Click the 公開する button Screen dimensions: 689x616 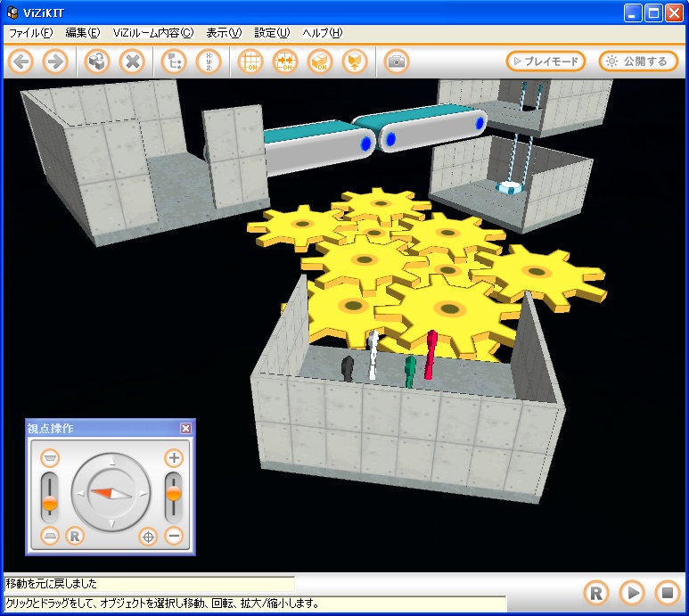coord(638,62)
